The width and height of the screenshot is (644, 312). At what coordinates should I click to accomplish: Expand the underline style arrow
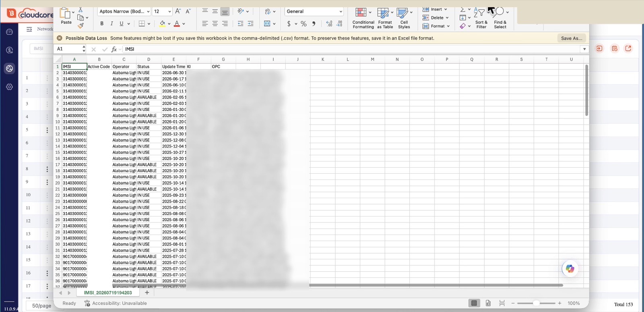[129, 24]
